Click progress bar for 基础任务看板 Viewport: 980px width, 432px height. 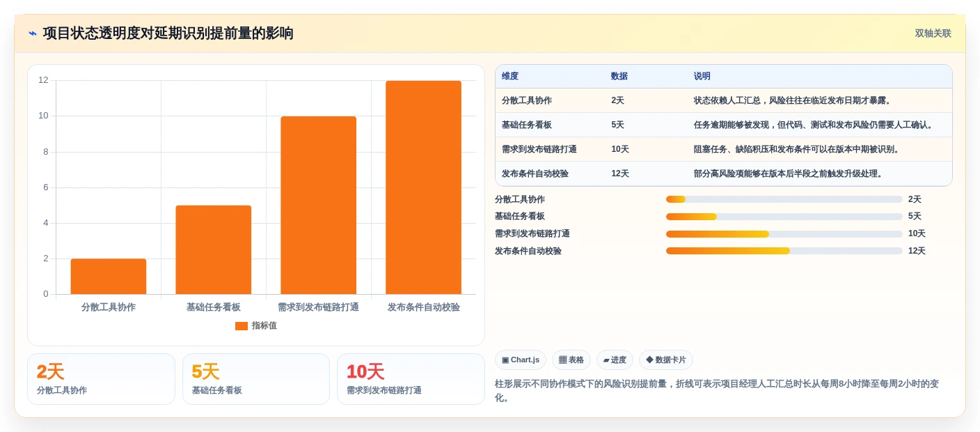(x=784, y=217)
